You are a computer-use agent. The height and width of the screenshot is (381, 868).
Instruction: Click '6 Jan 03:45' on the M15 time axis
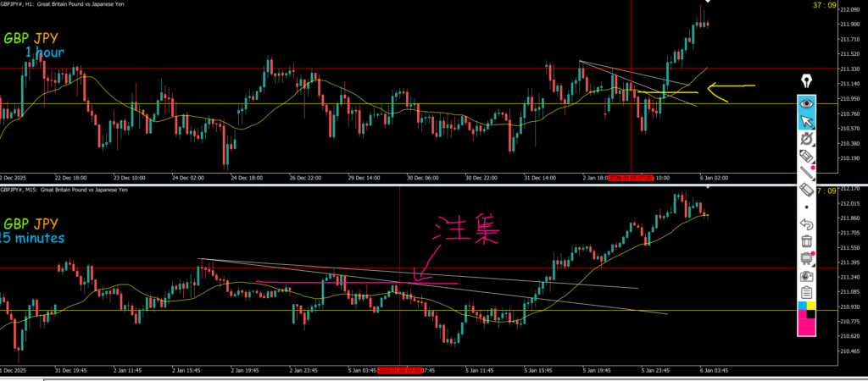pyautogui.click(x=714, y=371)
